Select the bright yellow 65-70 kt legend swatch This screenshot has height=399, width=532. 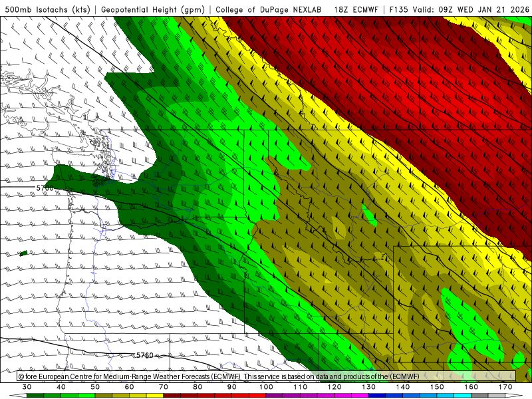[x=155, y=396]
